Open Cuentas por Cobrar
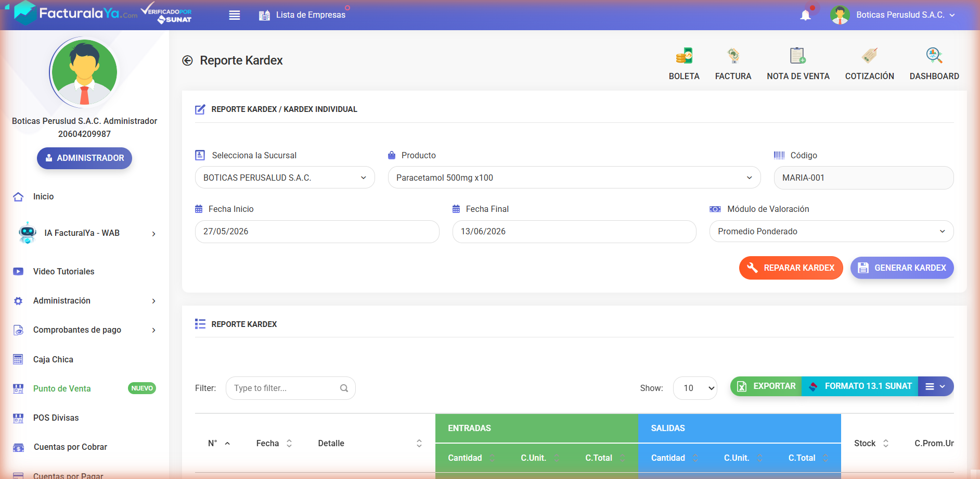Screen dimensions: 980x479 pos(70,447)
